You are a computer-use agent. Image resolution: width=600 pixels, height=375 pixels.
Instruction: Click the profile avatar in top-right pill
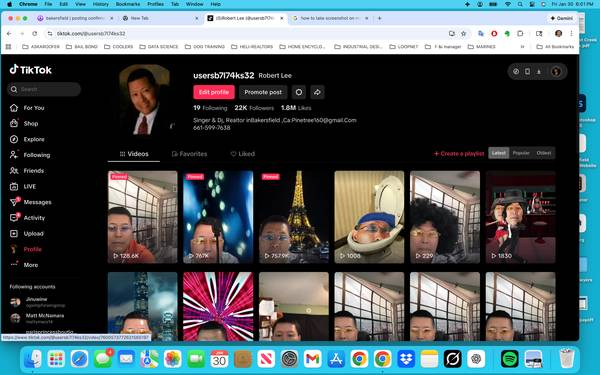point(556,72)
